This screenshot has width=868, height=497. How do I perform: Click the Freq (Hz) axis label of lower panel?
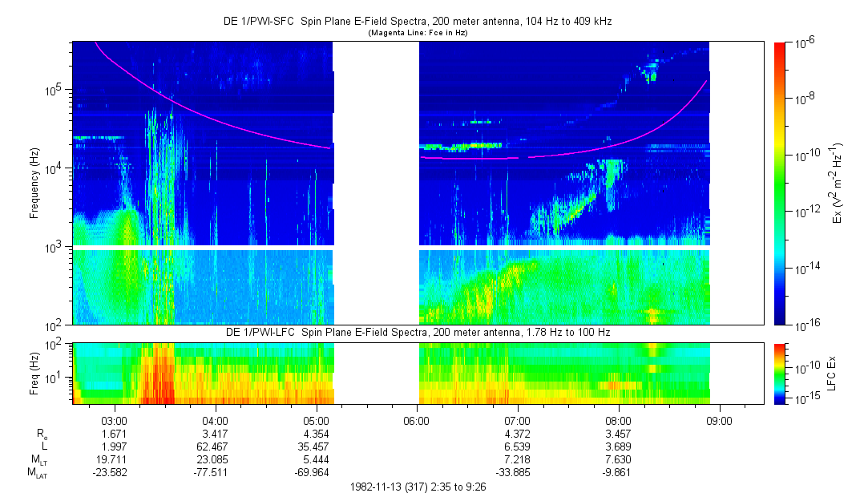click(34, 374)
